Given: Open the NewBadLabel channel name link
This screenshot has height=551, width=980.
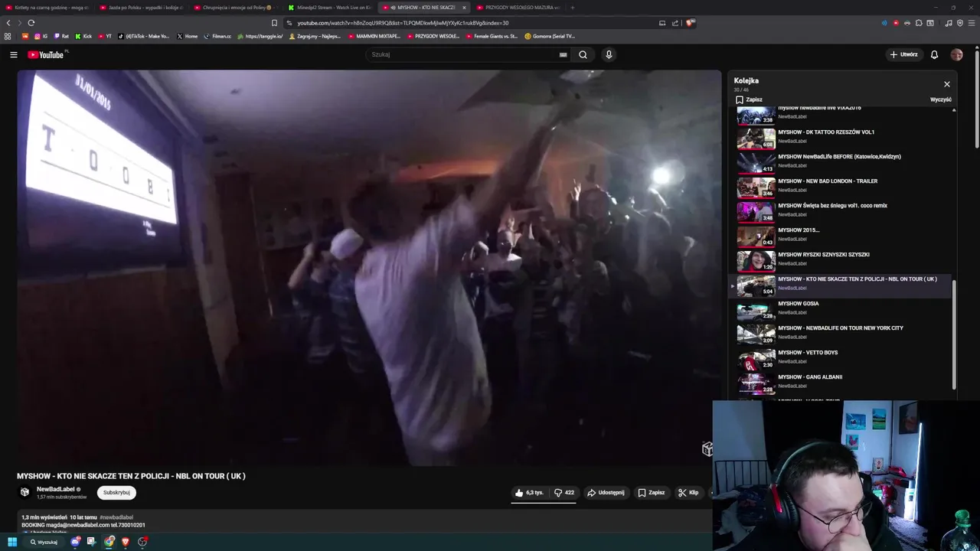Looking at the screenshot, I should pos(56,489).
